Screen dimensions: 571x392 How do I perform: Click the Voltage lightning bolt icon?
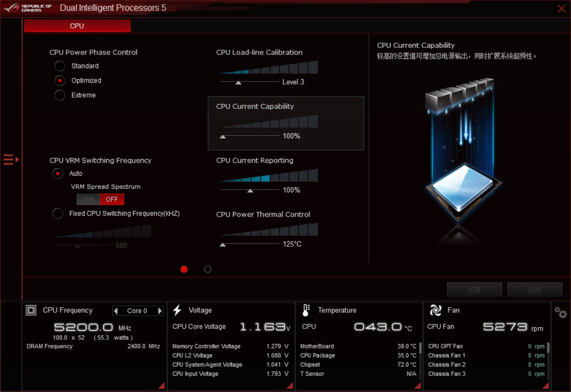click(x=177, y=310)
